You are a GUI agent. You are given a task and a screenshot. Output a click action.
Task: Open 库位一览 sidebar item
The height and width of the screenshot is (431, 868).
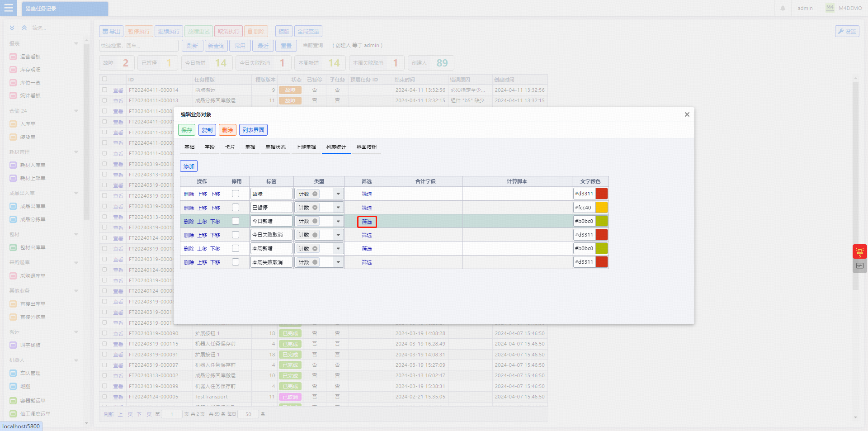(30, 83)
